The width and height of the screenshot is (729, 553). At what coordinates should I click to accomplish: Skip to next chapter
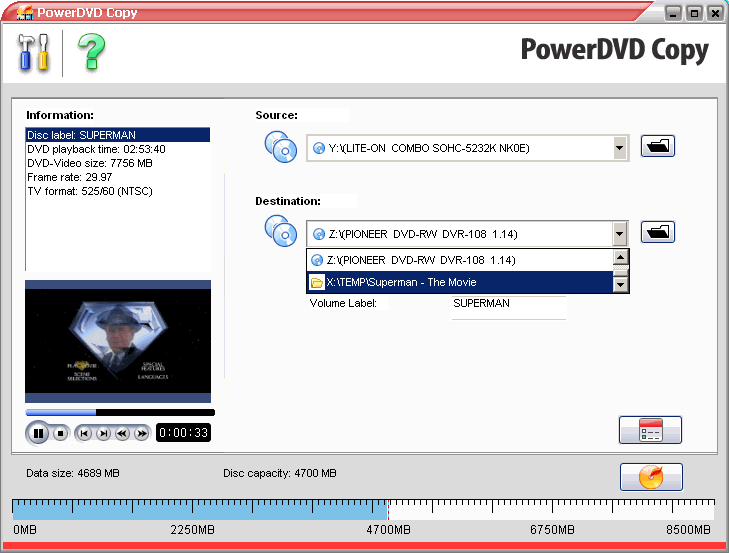(x=103, y=433)
